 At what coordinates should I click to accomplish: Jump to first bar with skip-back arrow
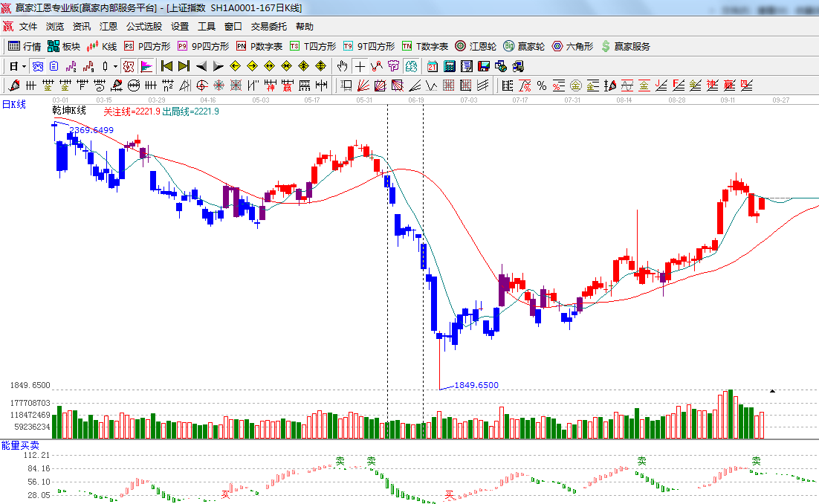coord(166,66)
